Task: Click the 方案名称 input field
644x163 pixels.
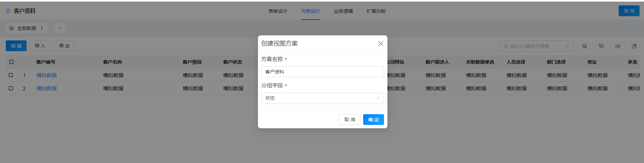Action: coord(322,72)
